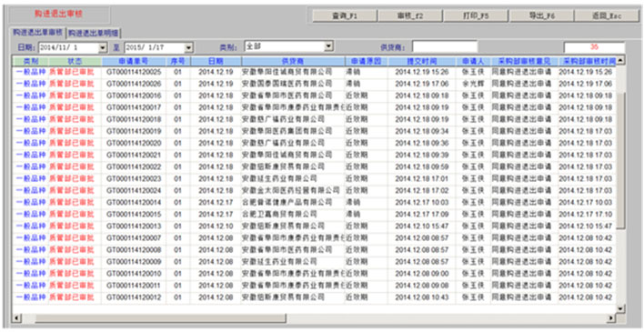Sort by the 申请单号 column header

click(x=134, y=61)
